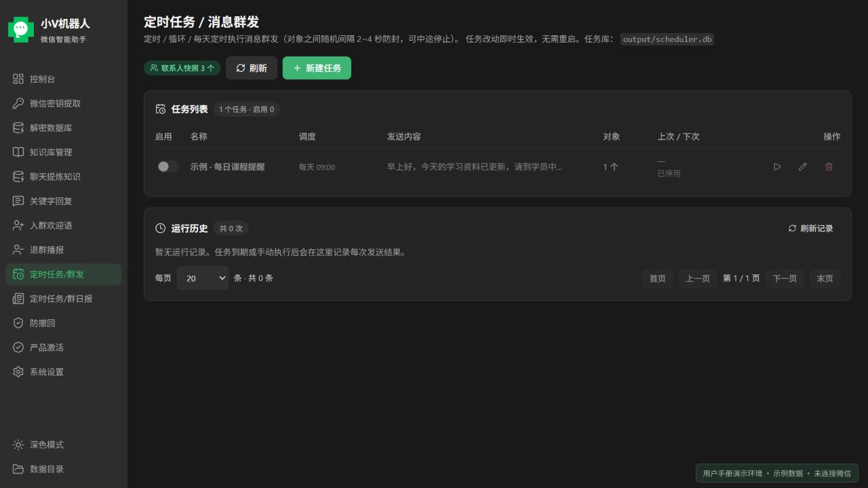Click the database icon beside 聊天提炼知识
This screenshot has height=488, width=868.
tap(18, 177)
